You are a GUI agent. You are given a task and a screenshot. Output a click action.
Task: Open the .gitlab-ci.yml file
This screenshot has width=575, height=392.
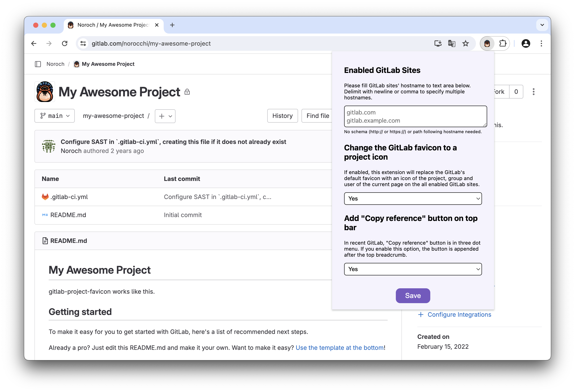[x=69, y=197]
